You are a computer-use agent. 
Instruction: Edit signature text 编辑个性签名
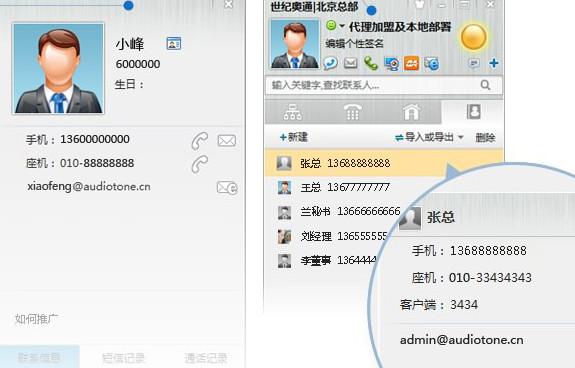pyautogui.click(x=354, y=44)
